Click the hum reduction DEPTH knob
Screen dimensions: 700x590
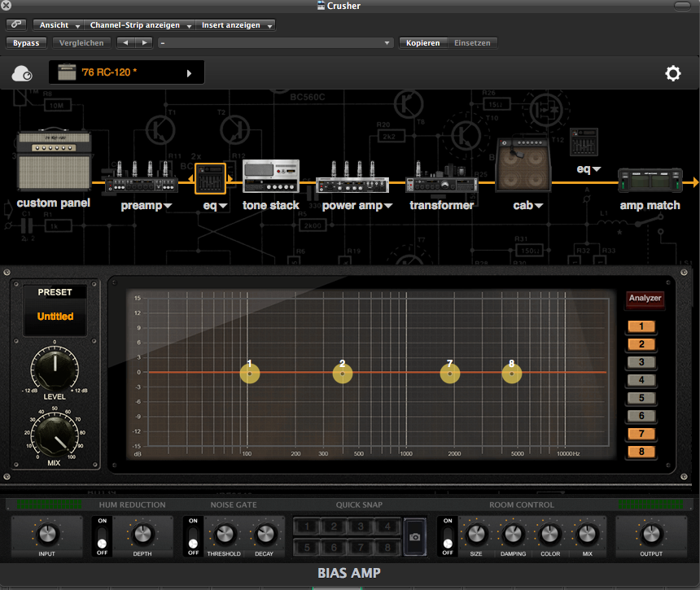(x=142, y=534)
